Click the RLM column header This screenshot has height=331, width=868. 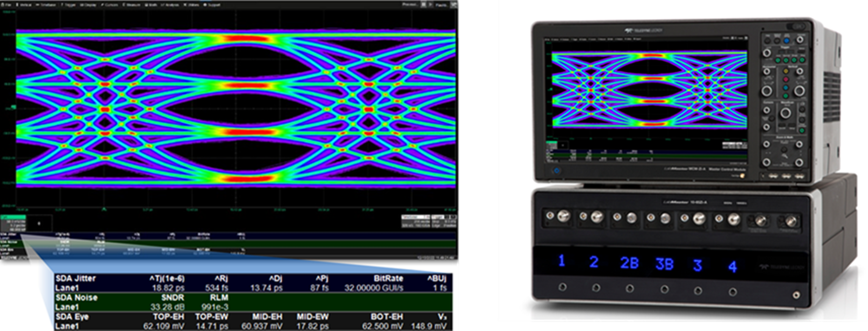point(219,298)
